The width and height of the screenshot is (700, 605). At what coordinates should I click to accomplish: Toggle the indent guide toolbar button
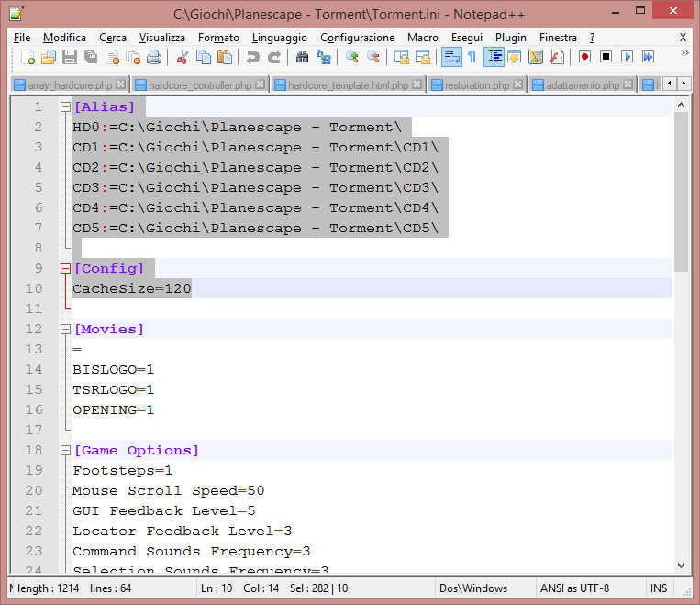(x=494, y=57)
